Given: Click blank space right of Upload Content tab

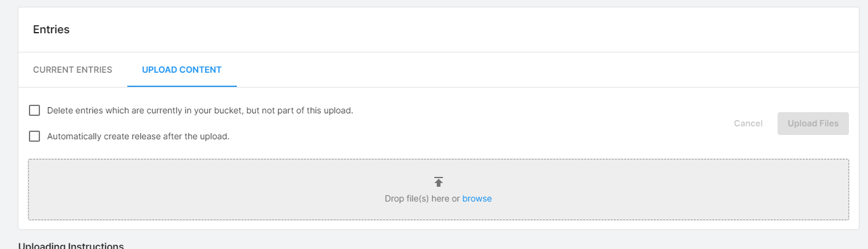Looking at the screenshot, I should 492,70.
